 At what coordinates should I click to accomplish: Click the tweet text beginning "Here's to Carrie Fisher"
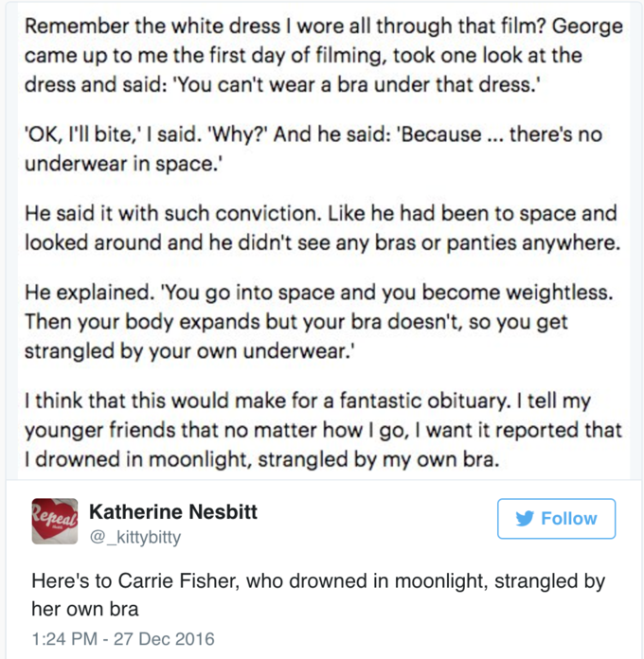tap(318, 596)
